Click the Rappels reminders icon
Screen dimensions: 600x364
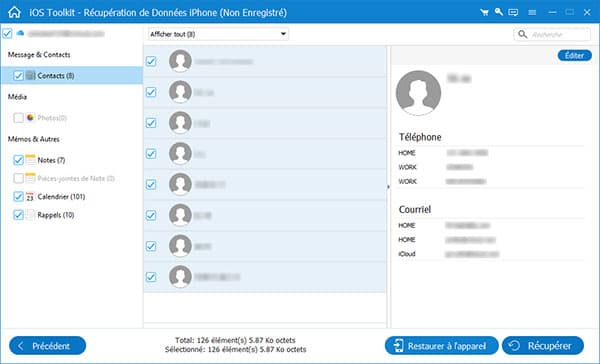click(x=30, y=215)
